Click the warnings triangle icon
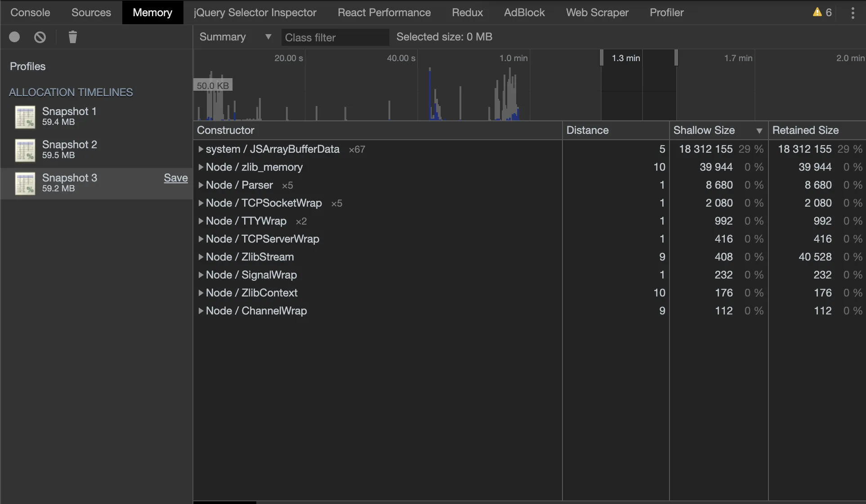 click(817, 12)
